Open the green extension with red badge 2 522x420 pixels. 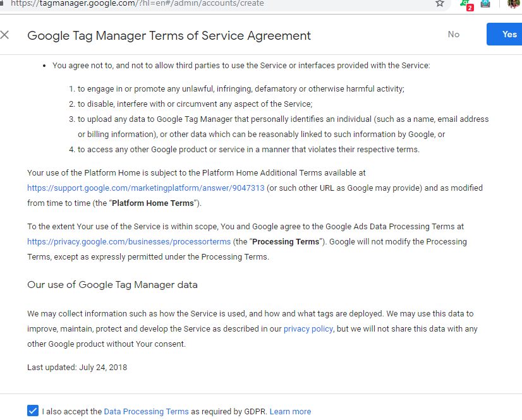click(467, 4)
